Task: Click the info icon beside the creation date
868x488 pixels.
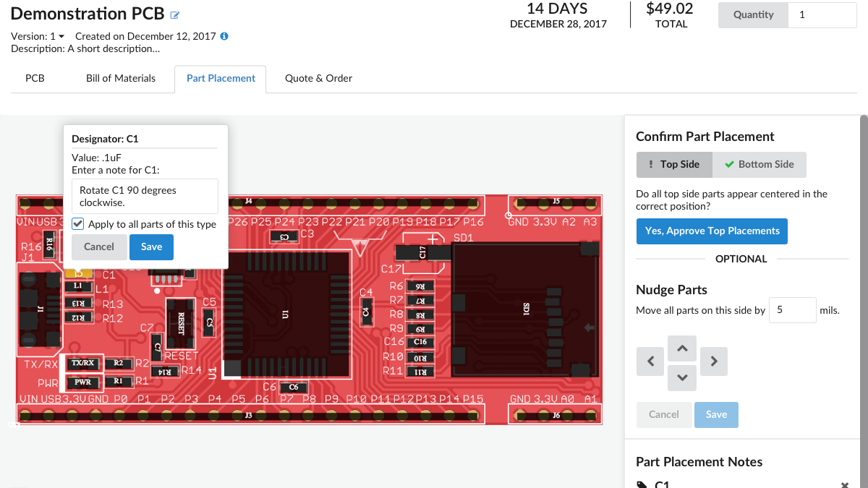Action: (225, 35)
